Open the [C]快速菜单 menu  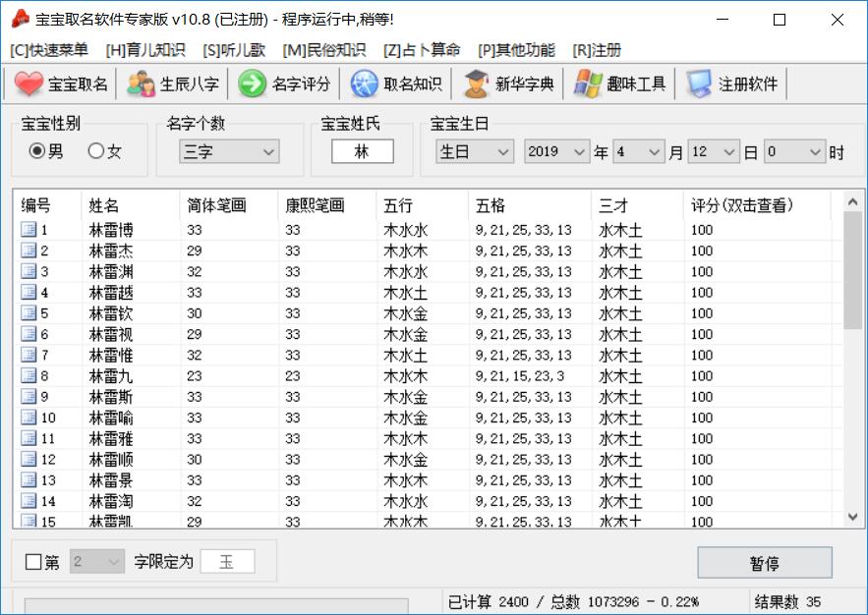tap(49, 50)
